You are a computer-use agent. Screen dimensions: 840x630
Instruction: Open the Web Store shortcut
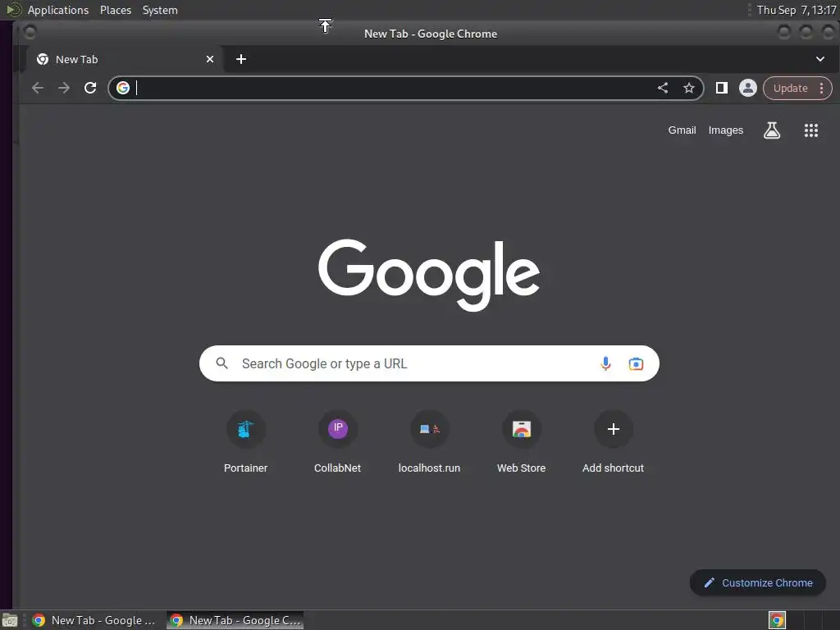521,442
